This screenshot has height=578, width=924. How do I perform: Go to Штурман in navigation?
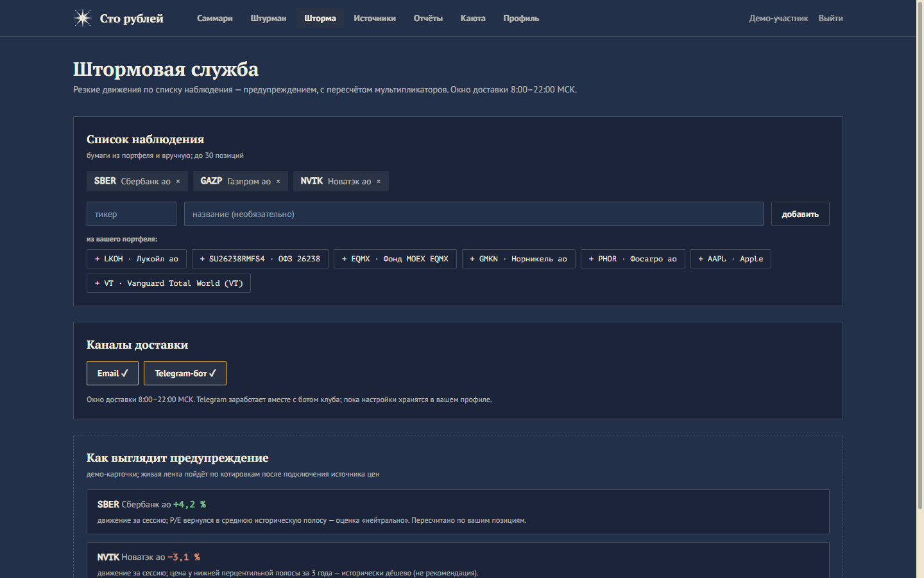(x=268, y=18)
